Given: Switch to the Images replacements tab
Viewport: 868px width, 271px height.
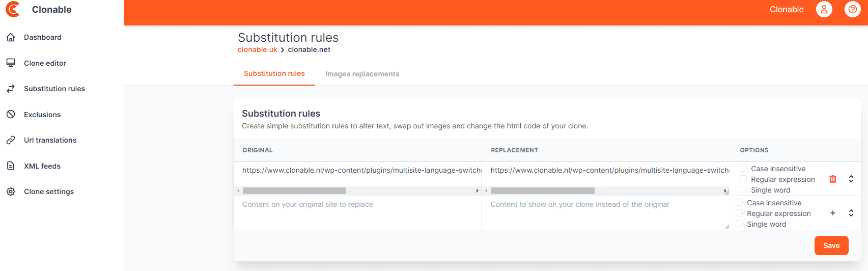Looking at the screenshot, I should [x=362, y=74].
